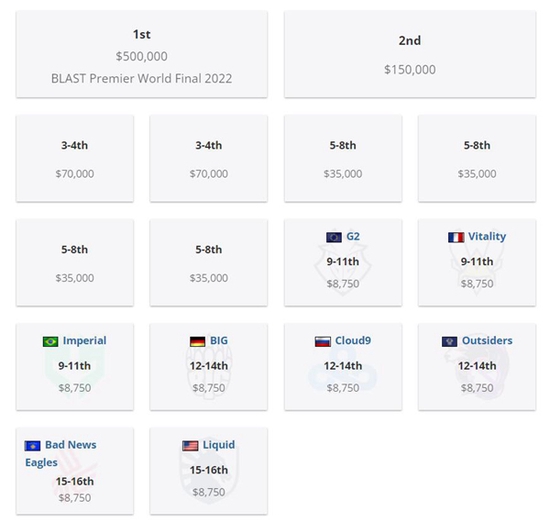Open the Imperial team page

(85, 341)
